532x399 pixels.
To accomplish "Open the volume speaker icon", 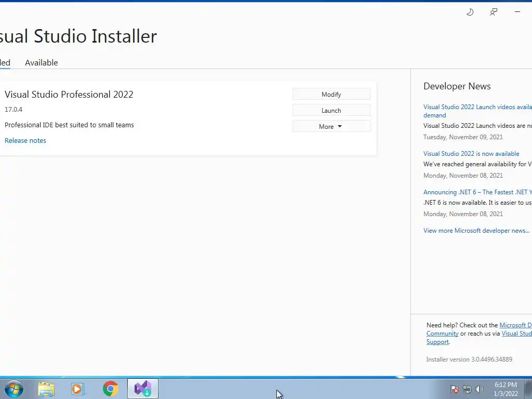I will (480, 389).
